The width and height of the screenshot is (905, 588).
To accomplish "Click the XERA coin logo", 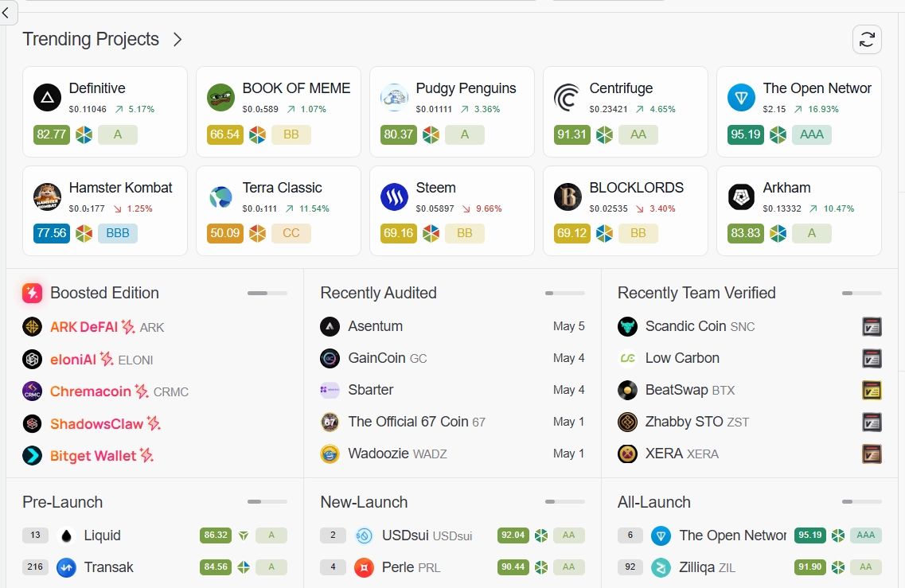I will click(x=627, y=454).
